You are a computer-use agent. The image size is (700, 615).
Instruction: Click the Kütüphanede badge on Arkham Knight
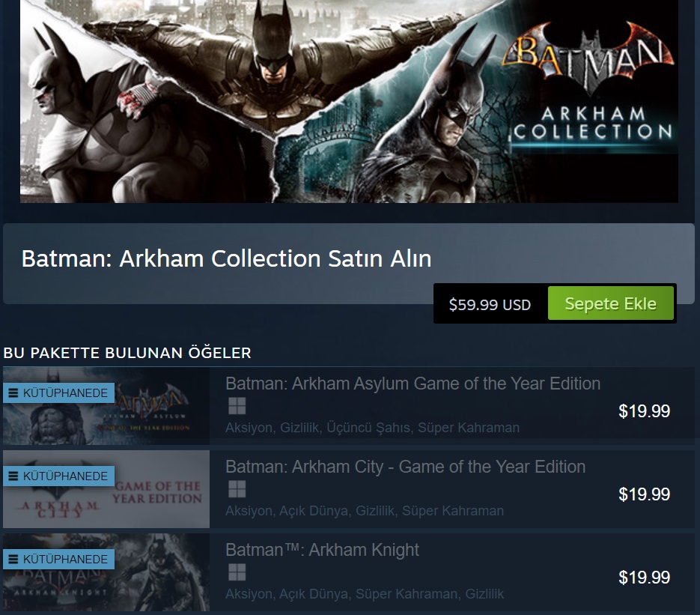pos(58,560)
